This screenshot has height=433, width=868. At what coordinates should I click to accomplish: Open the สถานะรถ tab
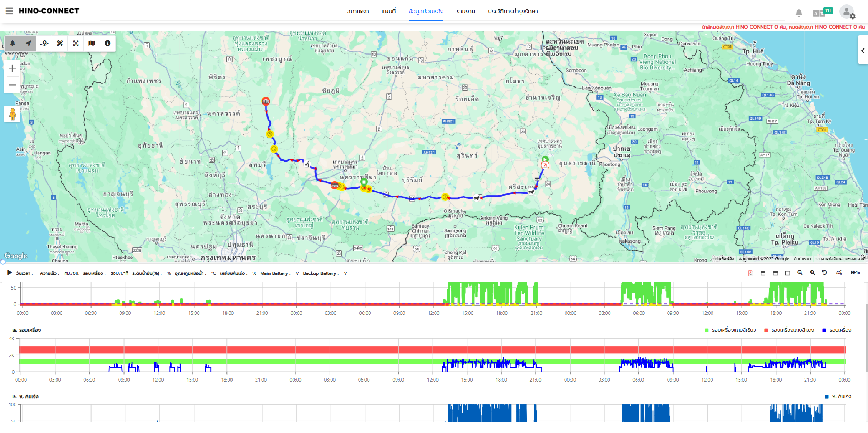(x=358, y=11)
